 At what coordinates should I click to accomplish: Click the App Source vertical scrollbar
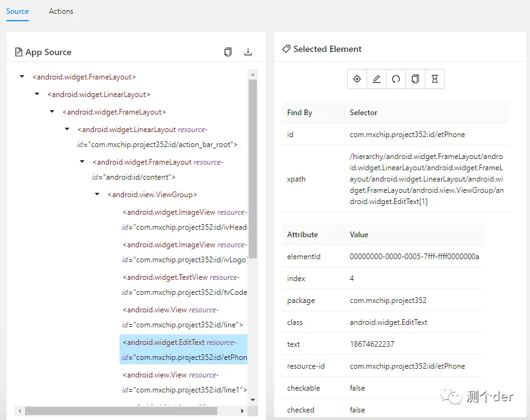pyautogui.click(x=252, y=169)
